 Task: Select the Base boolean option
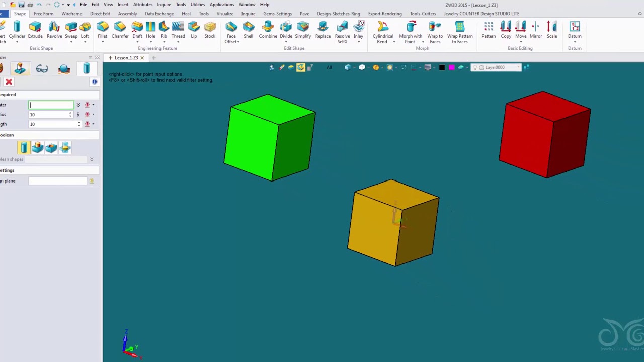pyautogui.click(x=24, y=147)
